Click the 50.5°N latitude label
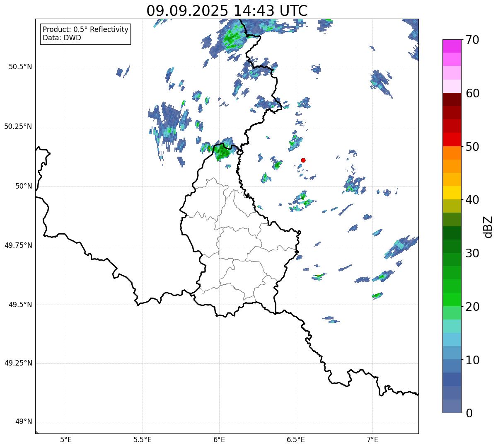Image resolution: width=498 pixels, height=448 pixels. (x=20, y=67)
